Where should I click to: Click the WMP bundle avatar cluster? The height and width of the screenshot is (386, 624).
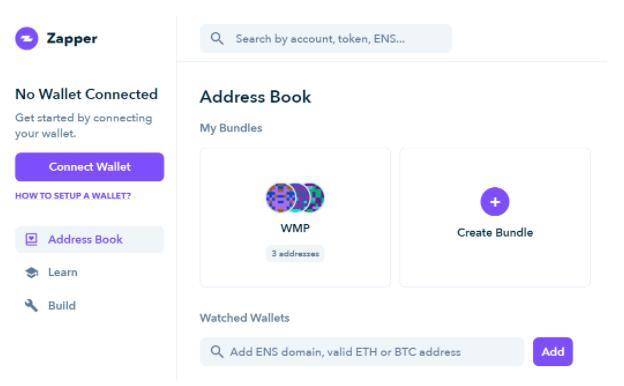[x=295, y=198]
